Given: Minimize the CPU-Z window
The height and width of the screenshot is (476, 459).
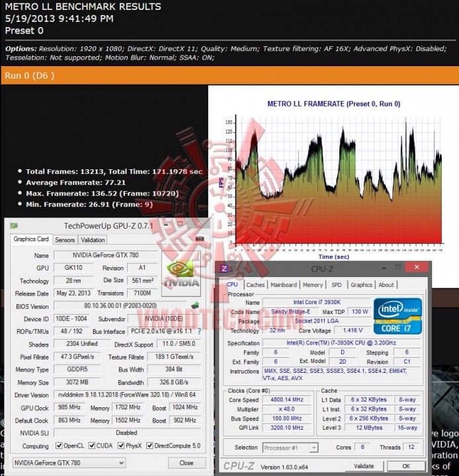Looking at the screenshot, I should pos(384,268).
